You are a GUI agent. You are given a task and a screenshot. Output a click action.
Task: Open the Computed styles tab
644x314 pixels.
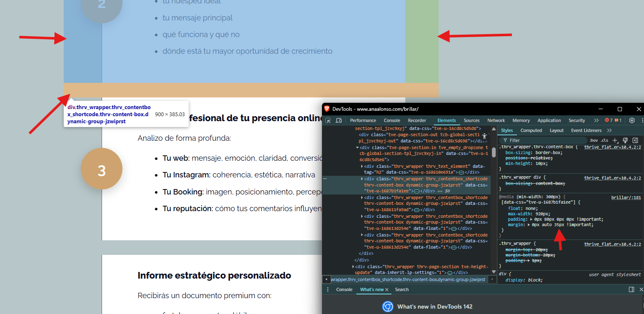(531, 130)
